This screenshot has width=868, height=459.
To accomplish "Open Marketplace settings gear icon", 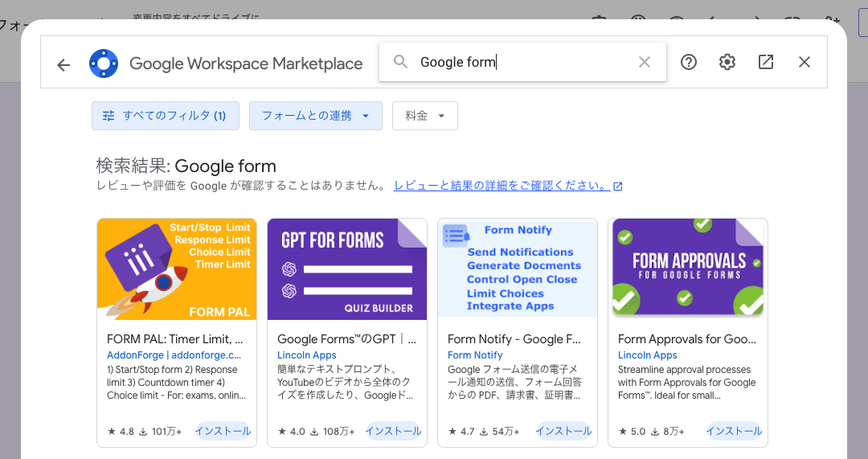I will 727,62.
